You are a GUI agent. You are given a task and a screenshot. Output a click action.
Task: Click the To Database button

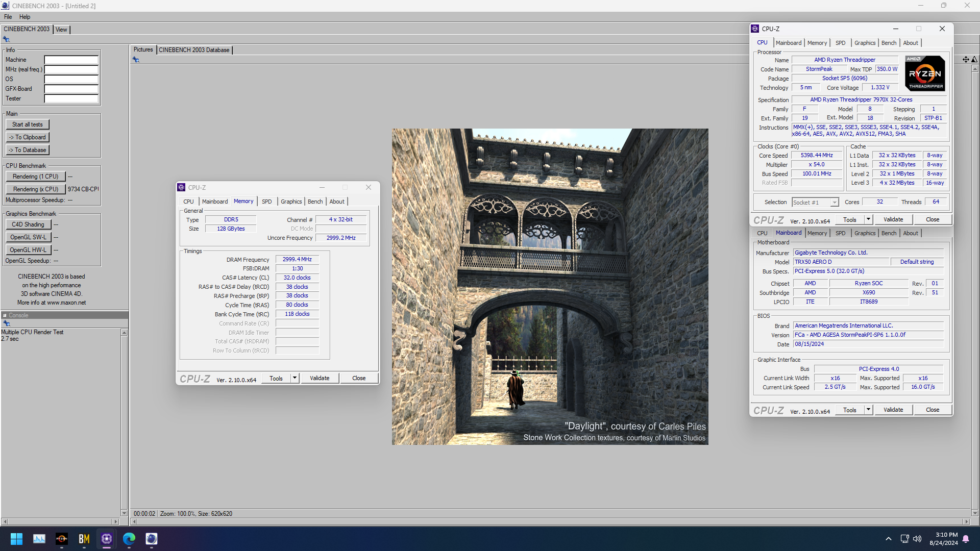(28, 150)
